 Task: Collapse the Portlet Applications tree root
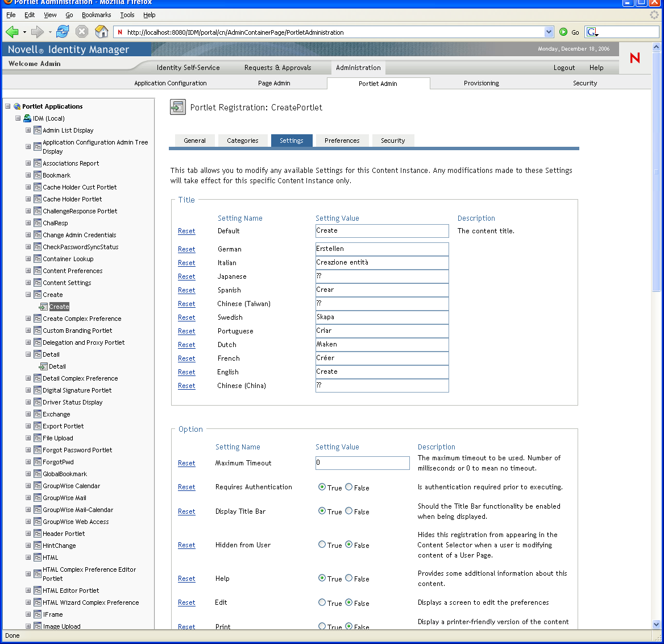pyautogui.click(x=7, y=106)
